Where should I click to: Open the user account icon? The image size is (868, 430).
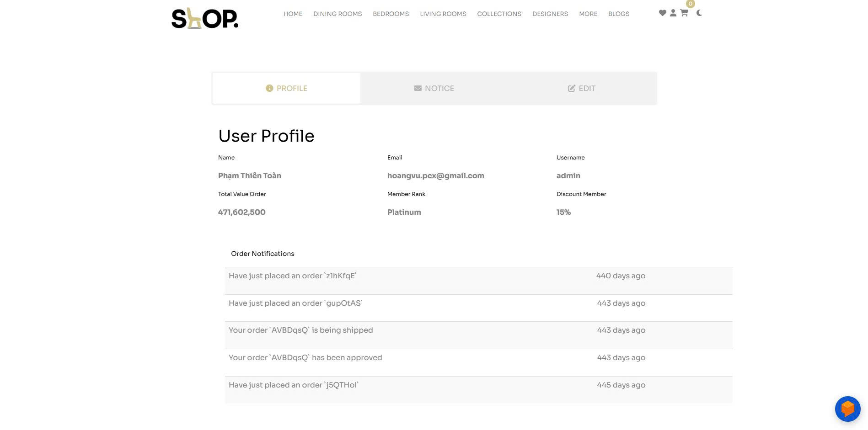(x=673, y=13)
